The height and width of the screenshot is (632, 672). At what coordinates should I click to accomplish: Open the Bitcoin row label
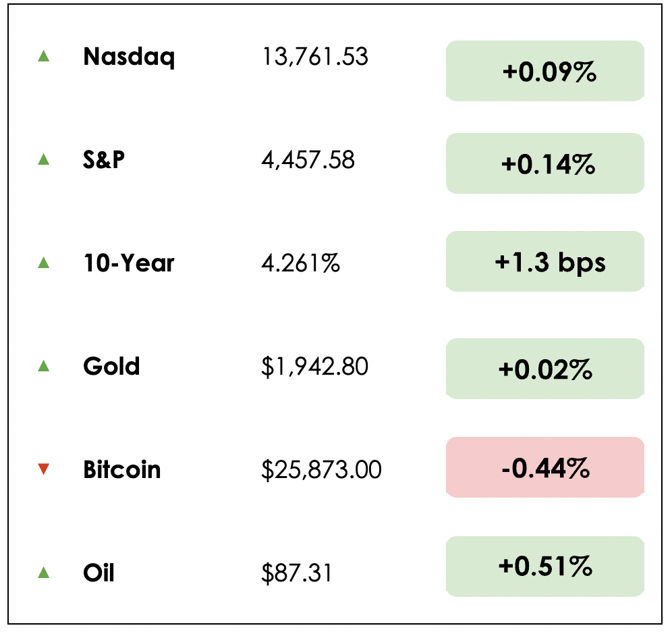[122, 469]
